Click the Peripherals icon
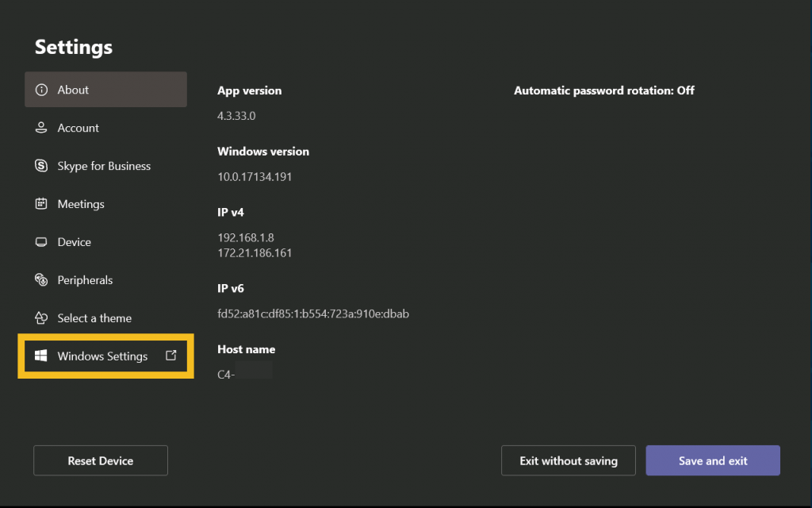Viewport: 812px width, 508px height. point(41,280)
